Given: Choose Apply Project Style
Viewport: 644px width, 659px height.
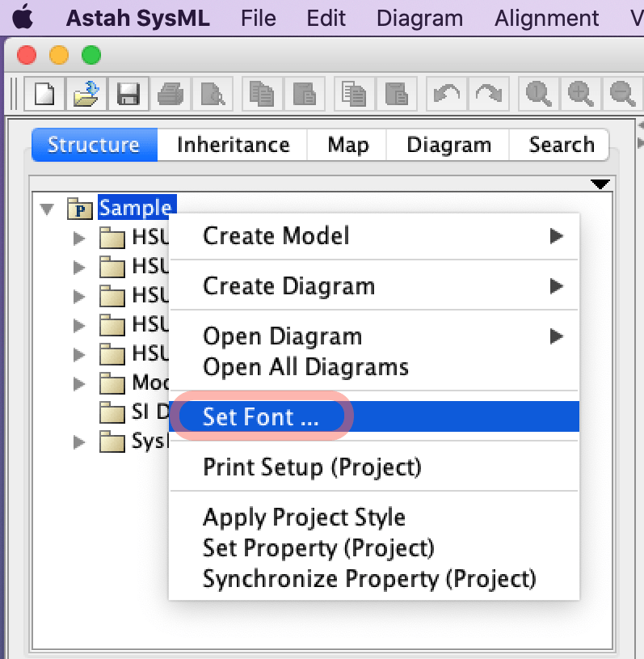Looking at the screenshot, I should (303, 517).
